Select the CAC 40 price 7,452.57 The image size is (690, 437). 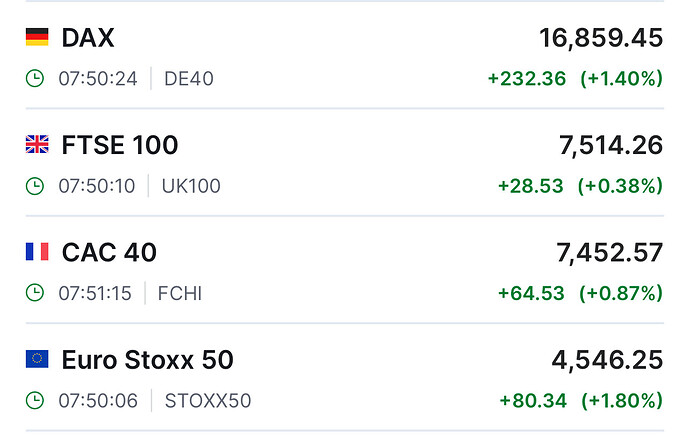coord(609,252)
